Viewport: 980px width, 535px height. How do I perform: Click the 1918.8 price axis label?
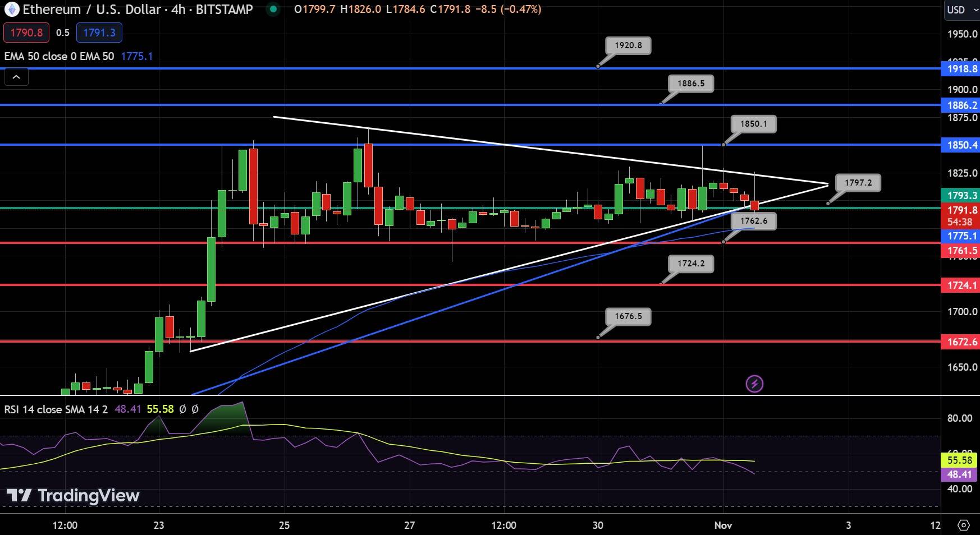click(x=960, y=68)
